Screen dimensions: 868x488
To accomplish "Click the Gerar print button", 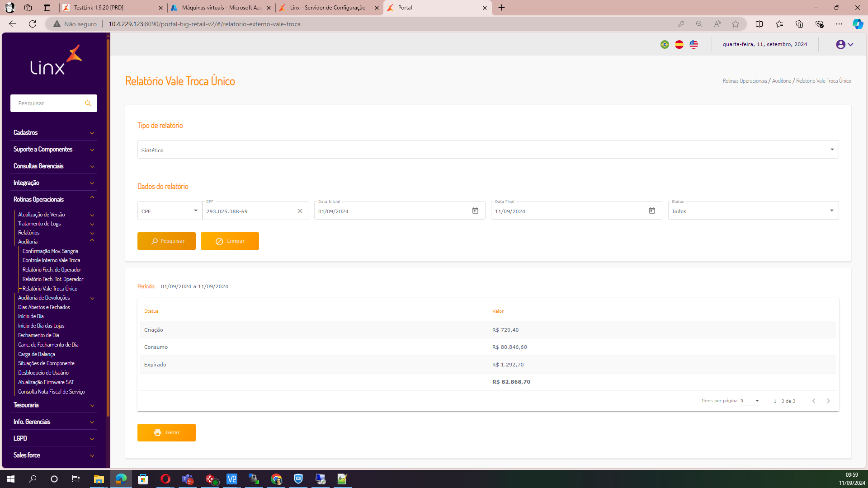I will (x=166, y=433).
